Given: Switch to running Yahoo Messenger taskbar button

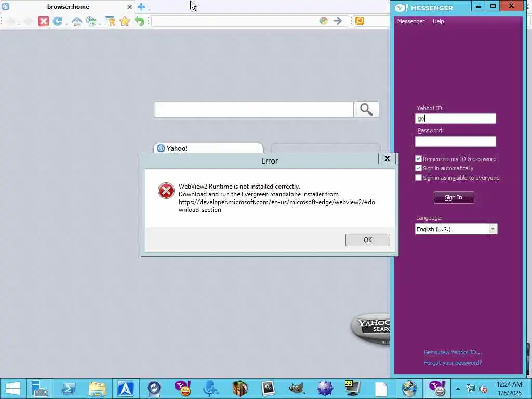Looking at the screenshot, I should pos(437,389).
